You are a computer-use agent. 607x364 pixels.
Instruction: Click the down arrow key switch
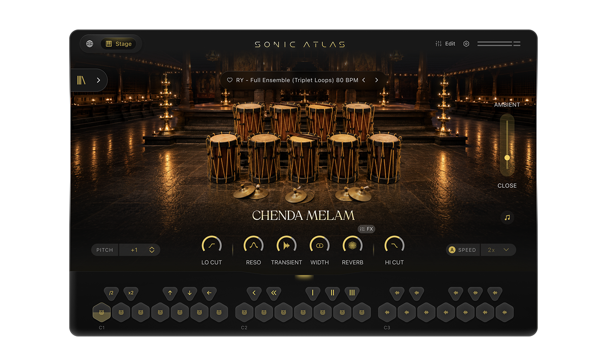(189, 293)
